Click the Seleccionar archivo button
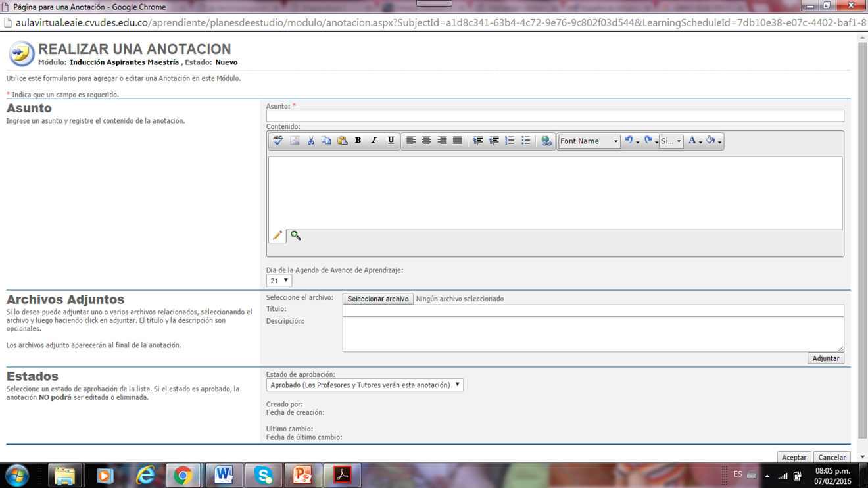This screenshot has height=488, width=868. pyautogui.click(x=378, y=299)
